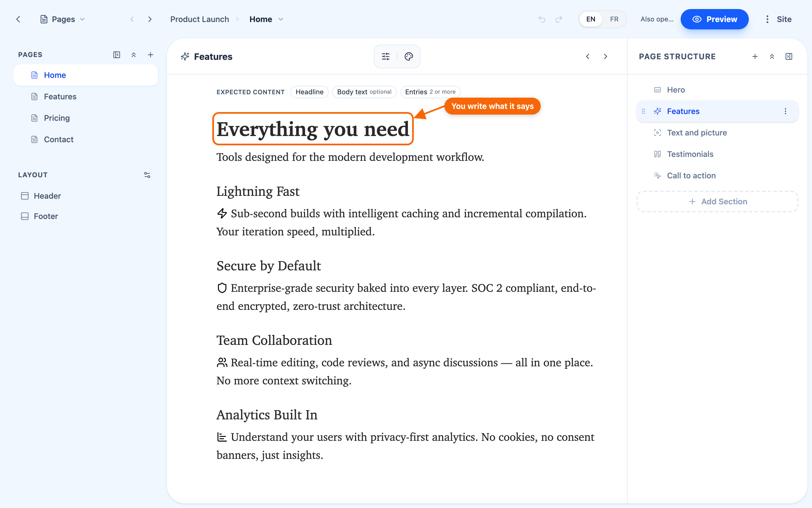This screenshot has width=812, height=508.
Task: Open Layout settings sliders icon
Action: tap(147, 175)
